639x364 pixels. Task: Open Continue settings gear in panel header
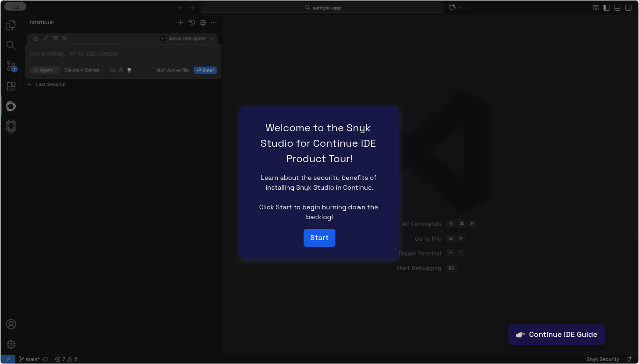click(203, 22)
